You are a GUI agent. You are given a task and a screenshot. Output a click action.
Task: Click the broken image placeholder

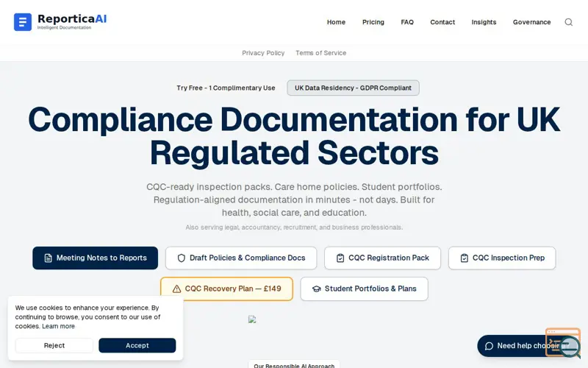coord(252,319)
